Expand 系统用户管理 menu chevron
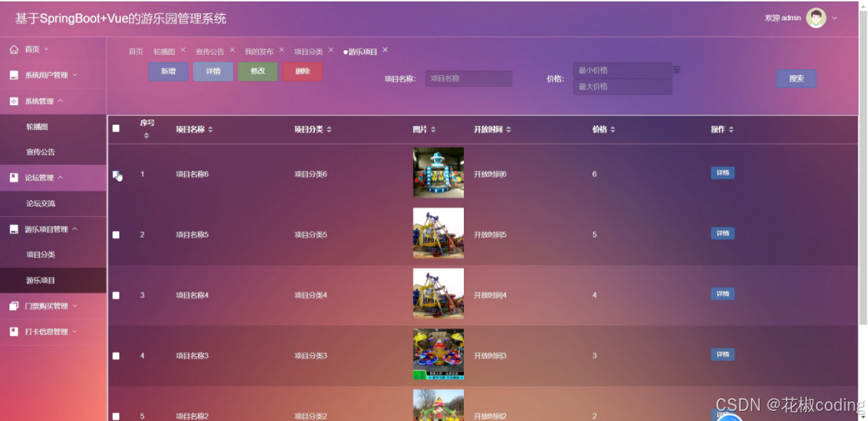 tap(75, 74)
